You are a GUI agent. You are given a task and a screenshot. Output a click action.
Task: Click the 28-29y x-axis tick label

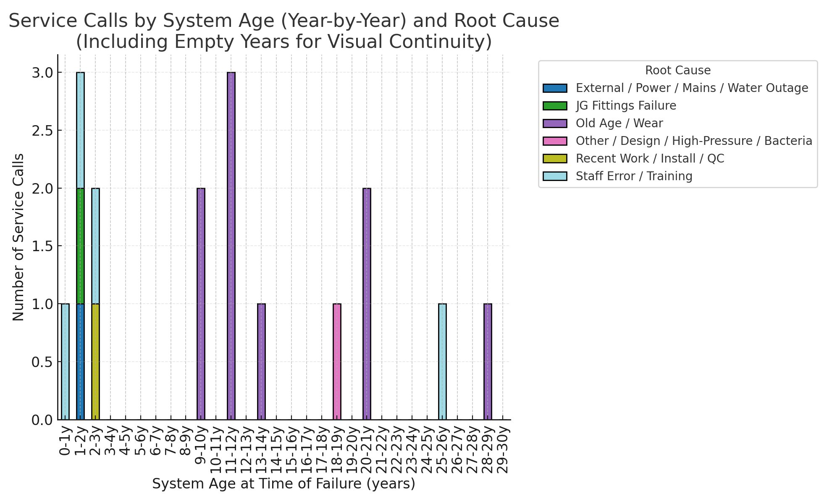488,450
